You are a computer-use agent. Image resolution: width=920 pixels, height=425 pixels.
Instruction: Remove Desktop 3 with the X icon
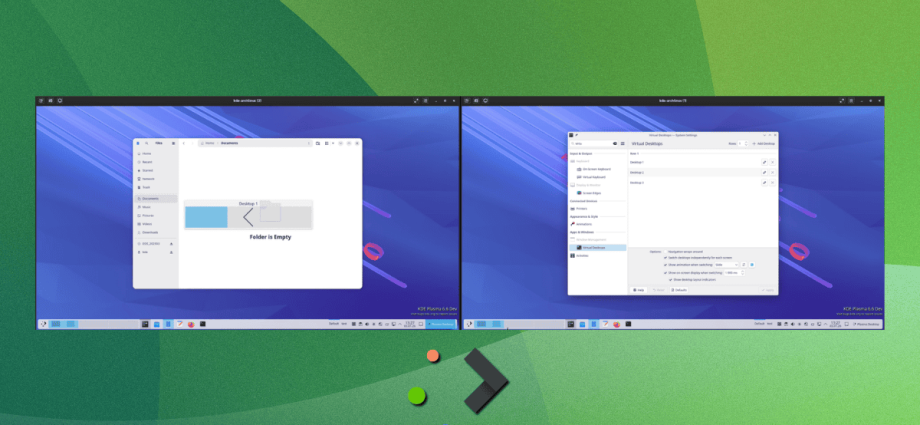[x=773, y=183]
